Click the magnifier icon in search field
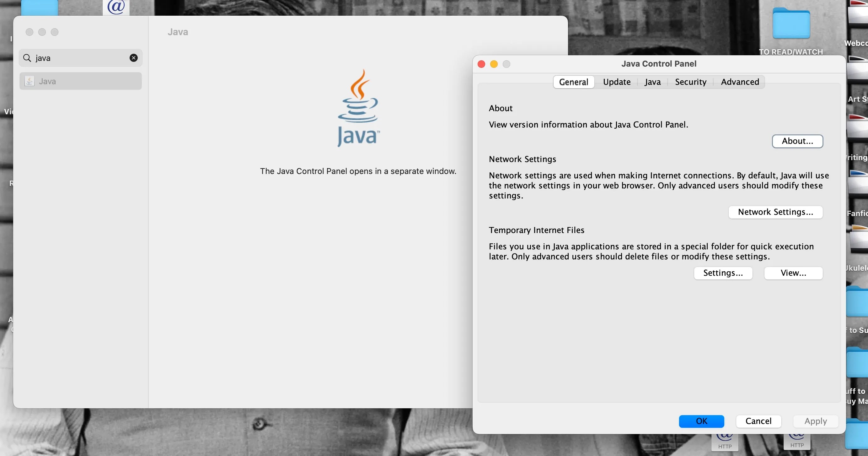The image size is (868, 456). click(x=27, y=58)
